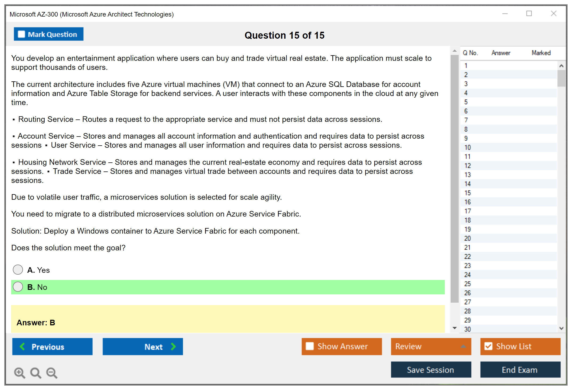Click the End Exam button

tap(520, 370)
